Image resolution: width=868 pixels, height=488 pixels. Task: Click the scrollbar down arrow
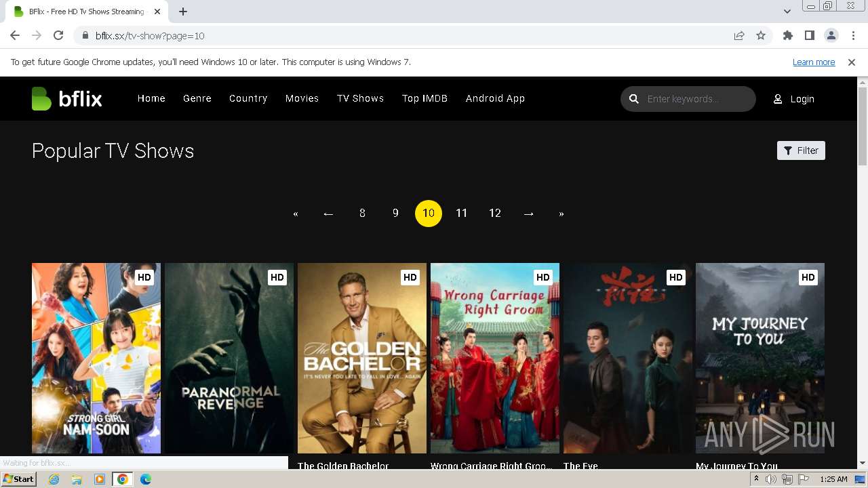pos(863,463)
